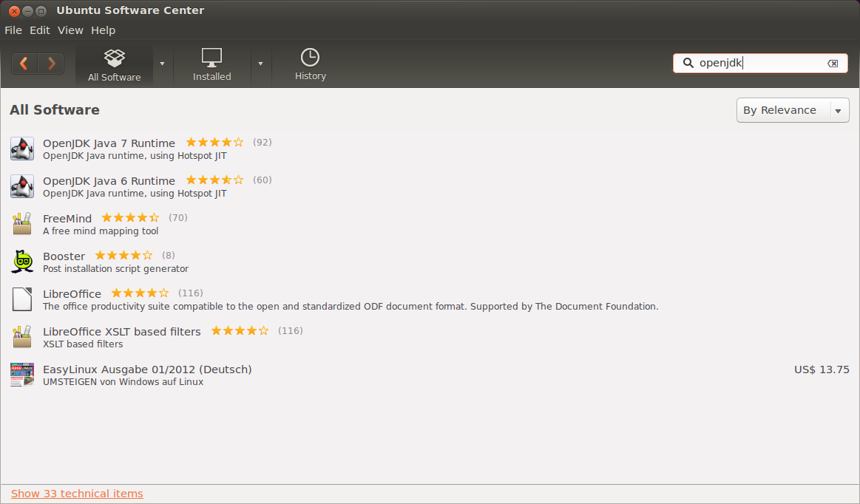This screenshot has height=504, width=860.
Task: Click the (70) review count
Action: click(178, 218)
